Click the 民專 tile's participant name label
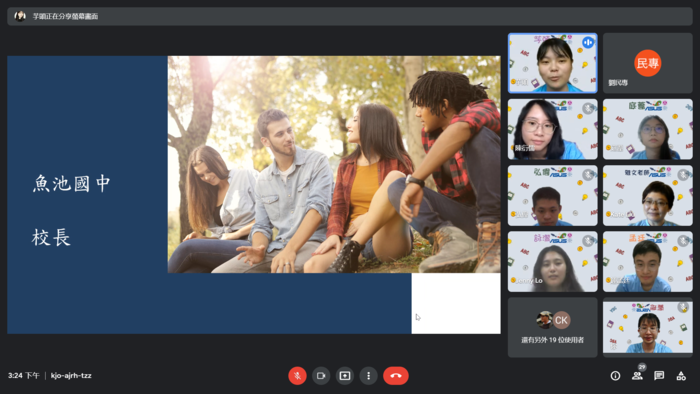Viewport: 700px width, 394px height. tap(618, 83)
